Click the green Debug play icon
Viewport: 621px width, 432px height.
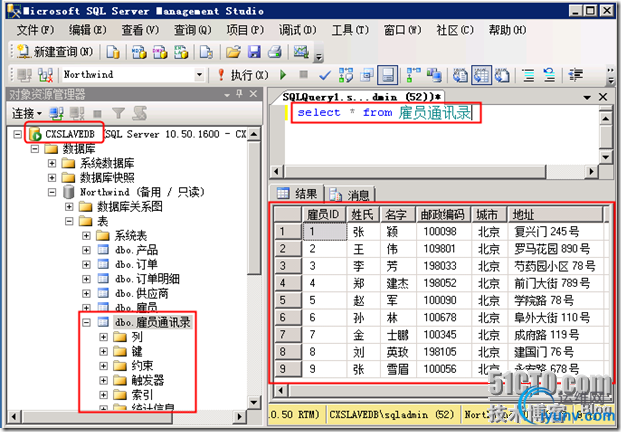283,75
